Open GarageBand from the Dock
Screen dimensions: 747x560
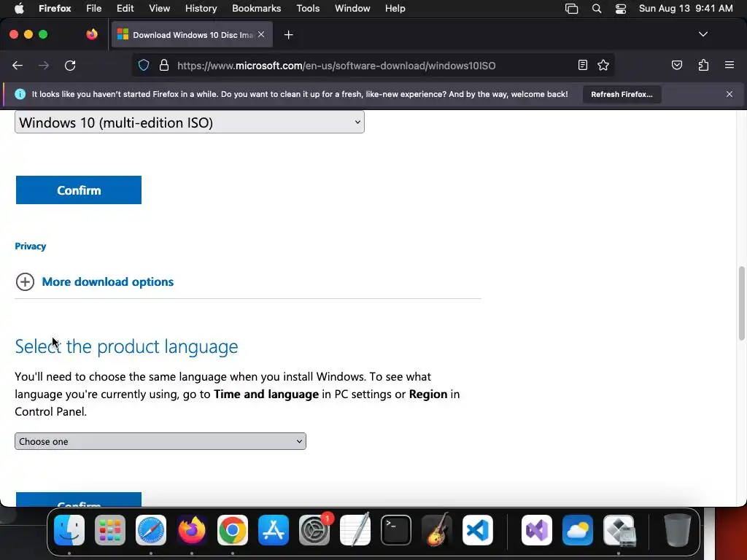[x=437, y=529]
